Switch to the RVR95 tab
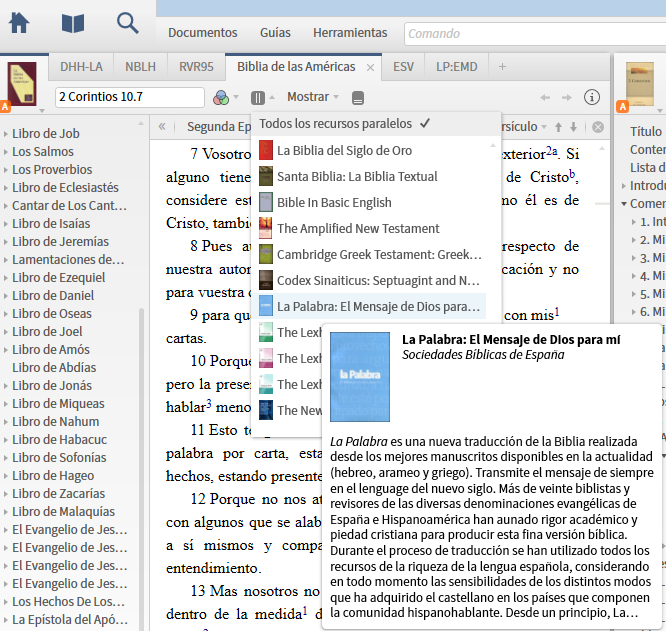Viewport: 666px width, 631px height. (x=196, y=67)
